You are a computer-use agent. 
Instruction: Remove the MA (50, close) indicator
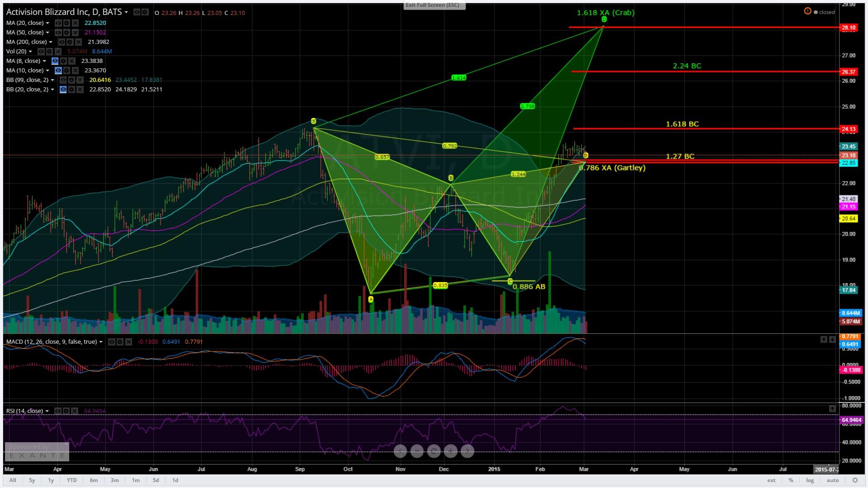point(75,33)
